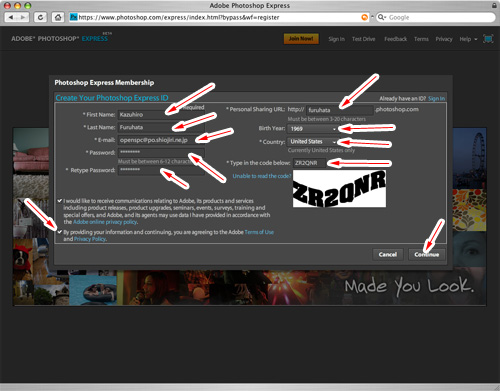Screen dimensions: 500x391
Task: Open the browser home page icon
Action: (x=58, y=17)
